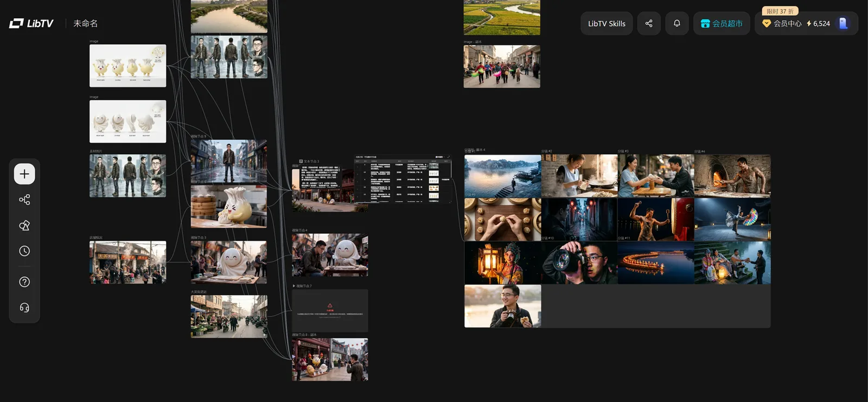868x402 pixels.
Task: Click the warning icon in the failed video node
Action: point(330,306)
